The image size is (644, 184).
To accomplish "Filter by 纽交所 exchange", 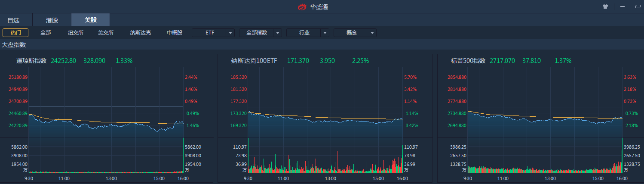I will click(x=76, y=33).
